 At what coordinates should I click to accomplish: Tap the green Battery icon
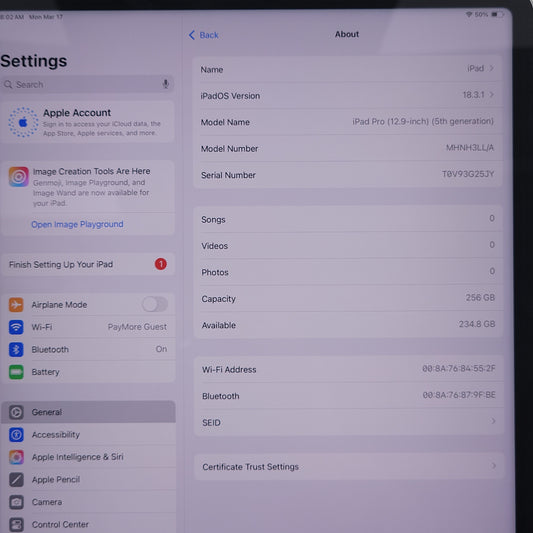click(16, 372)
